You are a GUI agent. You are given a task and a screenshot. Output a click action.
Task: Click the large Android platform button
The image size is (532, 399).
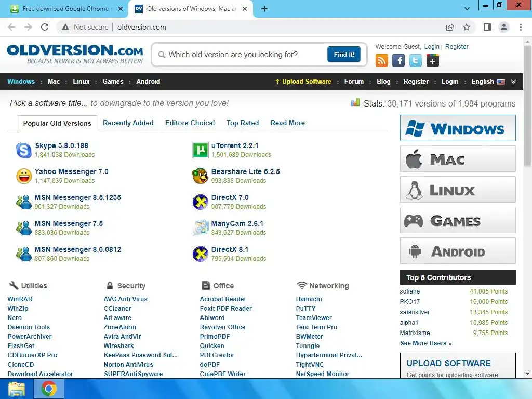click(x=458, y=251)
